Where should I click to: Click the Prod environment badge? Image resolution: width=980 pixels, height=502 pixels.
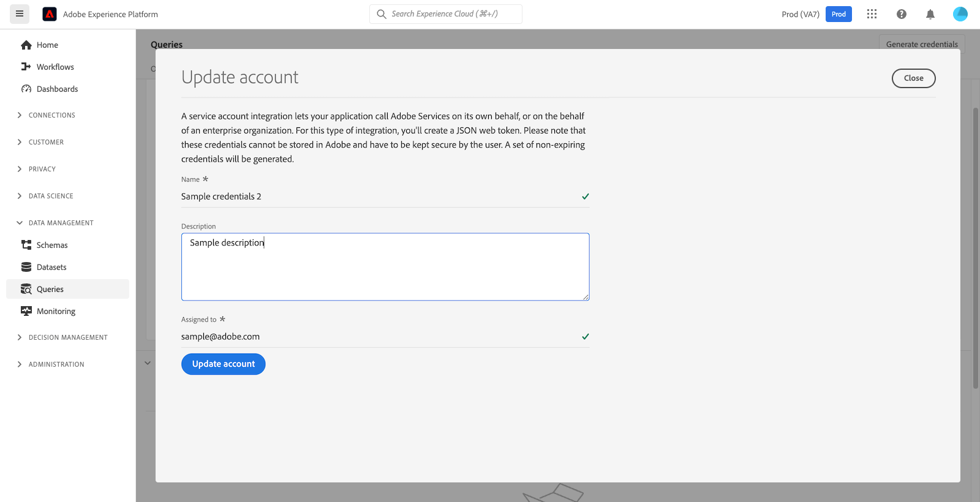click(839, 14)
